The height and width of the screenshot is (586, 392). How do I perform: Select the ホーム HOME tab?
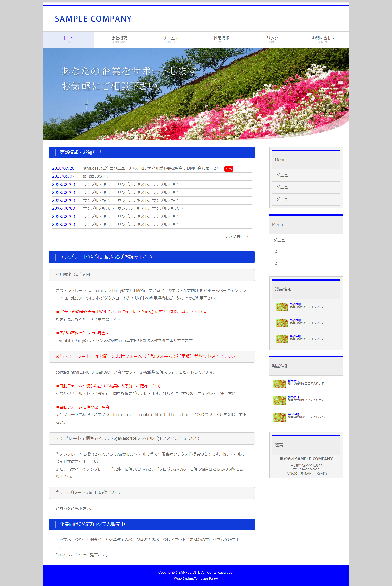[x=68, y=39]
